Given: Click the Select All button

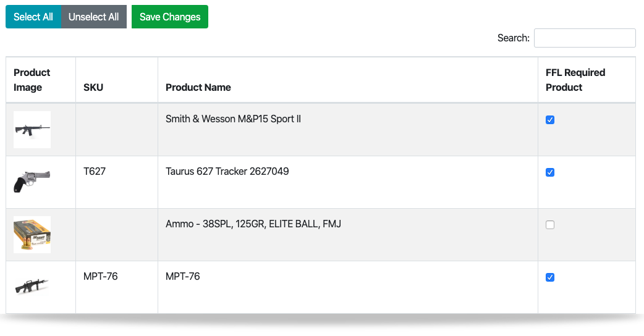Looking at the screenshot, I should click(33, 17).
